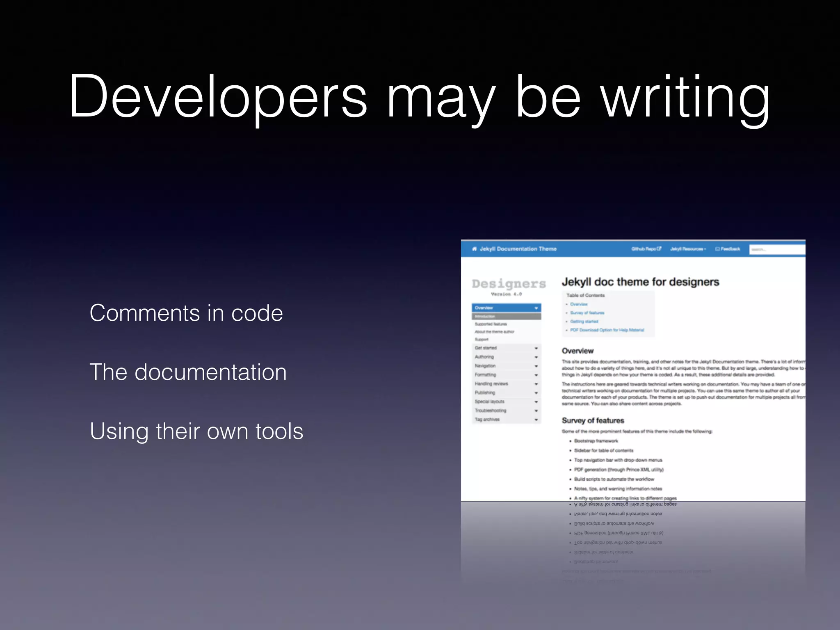Viewport: 840px width, 630px height.
Task: Open PDF Download Option for Help Material
Action: click(607, 330)
